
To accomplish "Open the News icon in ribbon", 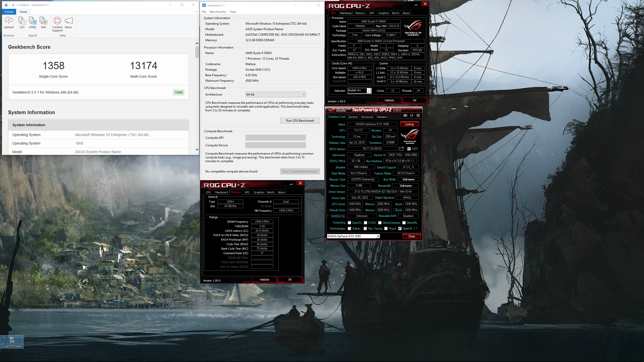I will pos(68,23).
